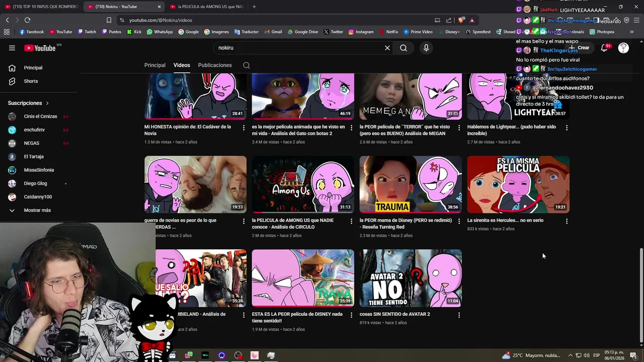Open options menu for Gato con botas 2 video
This screenshot has height=362, width=644.
pyautogui.click(x=352, y=128)
